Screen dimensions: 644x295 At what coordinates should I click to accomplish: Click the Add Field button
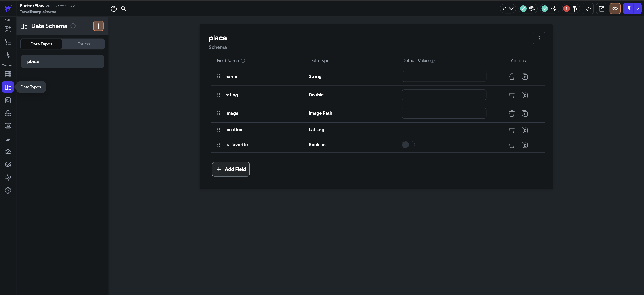(231, 169)
